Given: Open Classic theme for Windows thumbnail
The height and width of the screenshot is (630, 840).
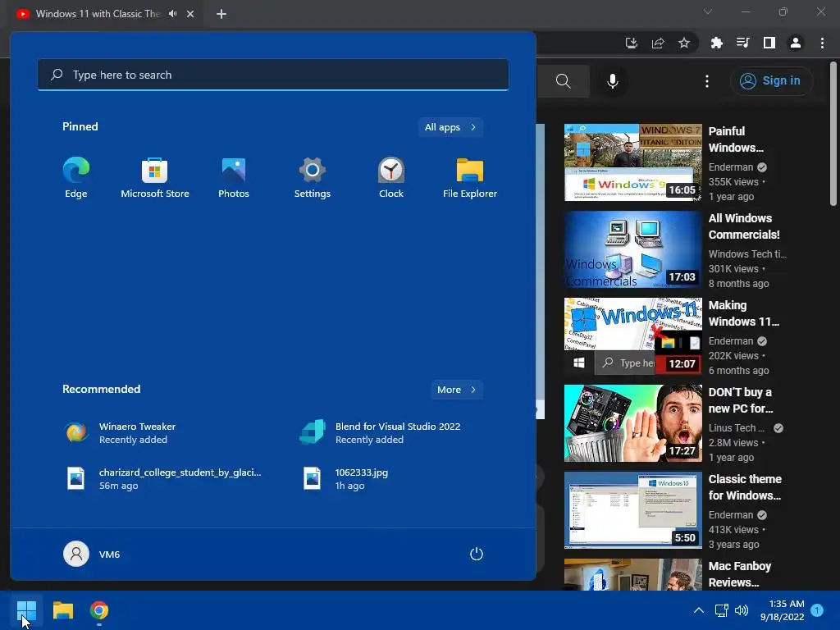Looking at the screenshot, I should tap(633, 510).
